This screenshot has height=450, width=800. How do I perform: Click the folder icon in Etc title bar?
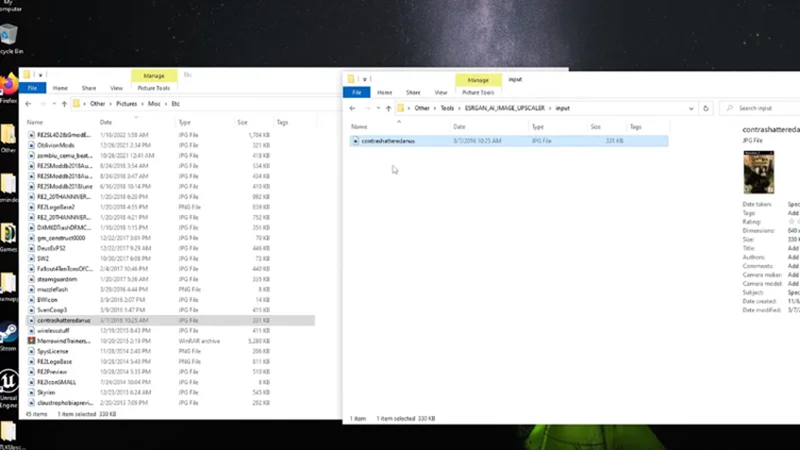tap(27, 74)
